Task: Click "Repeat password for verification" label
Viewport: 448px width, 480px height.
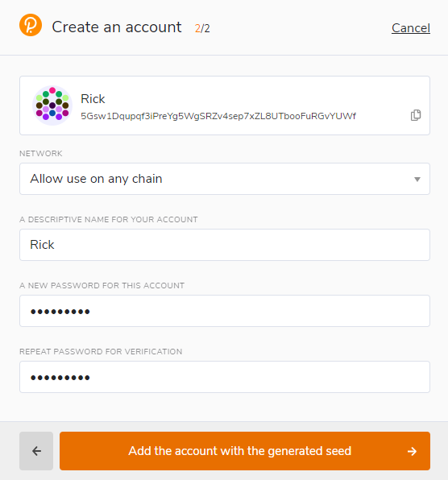Action: coord(101,351)
